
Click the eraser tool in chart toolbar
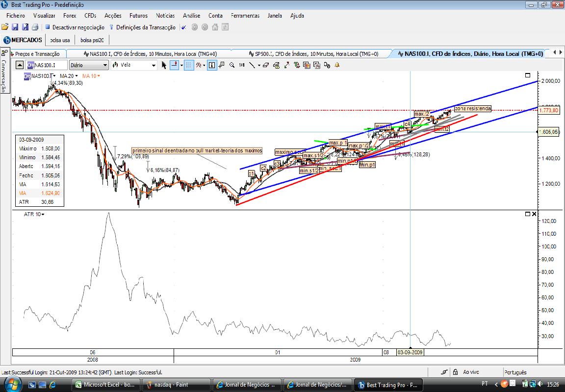(266, 65)
